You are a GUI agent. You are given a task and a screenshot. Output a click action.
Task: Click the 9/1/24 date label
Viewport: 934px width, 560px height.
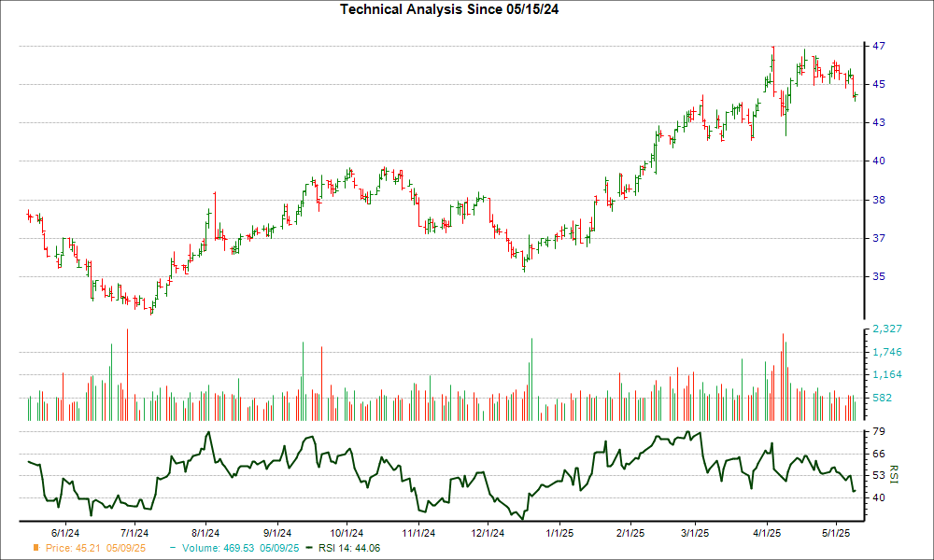coord(277,533)
